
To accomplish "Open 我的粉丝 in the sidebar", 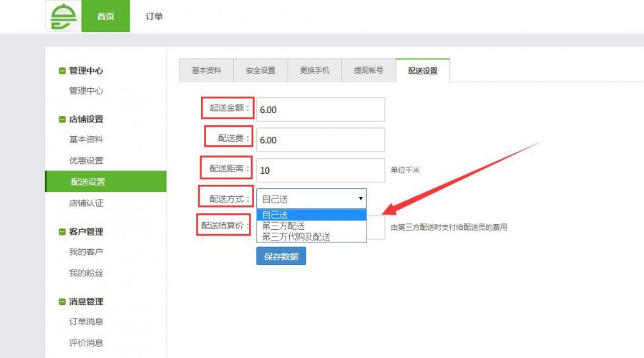I will (x=86, y=273).
